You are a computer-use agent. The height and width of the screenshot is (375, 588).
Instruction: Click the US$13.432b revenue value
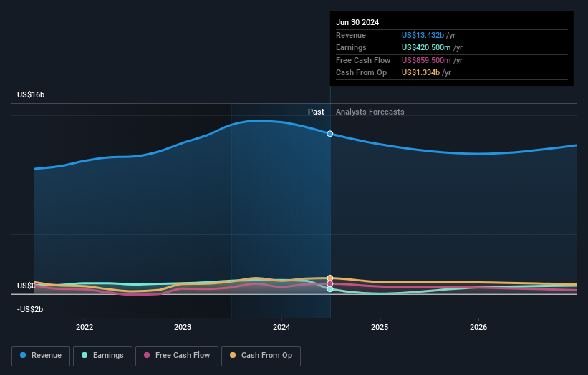(423, 35)
